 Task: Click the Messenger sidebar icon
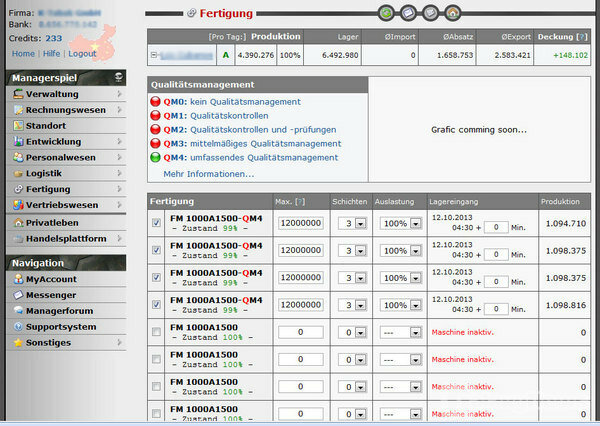click(18, 295)
